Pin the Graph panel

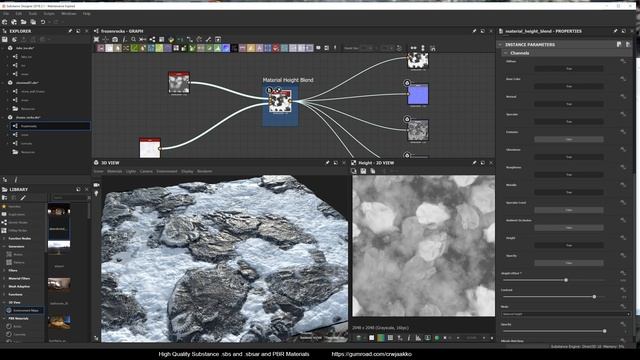click(x=474, y=31)
